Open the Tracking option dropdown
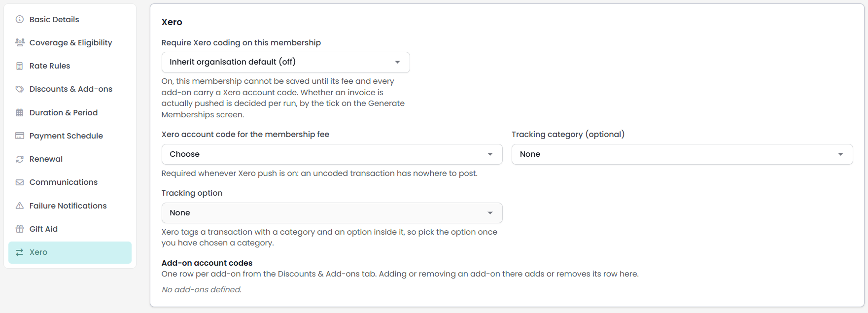This screenshot has width=868, height=313. tap(332, 213)
